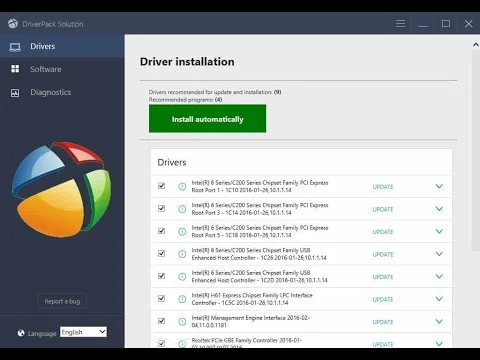Viewport: 480px width, 360px height.
Task: Show info for Intel Management Engine Interface driver
Action: click(x=182, y=321)
